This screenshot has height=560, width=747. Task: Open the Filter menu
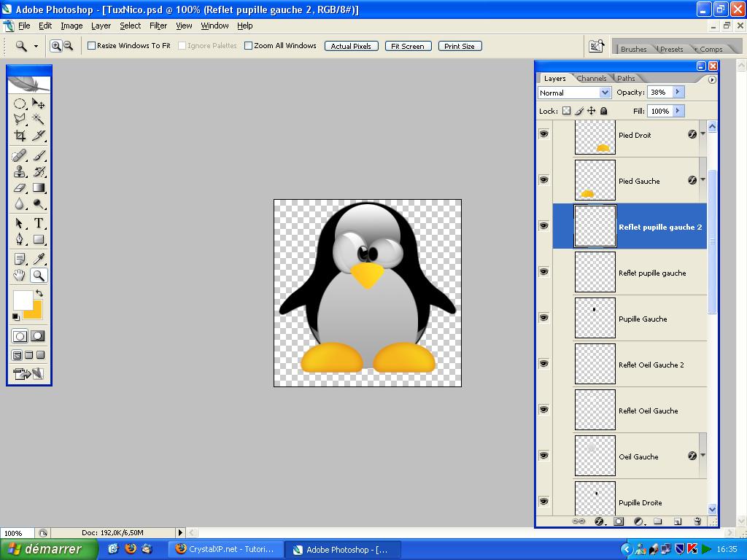[x=158, y=26]
